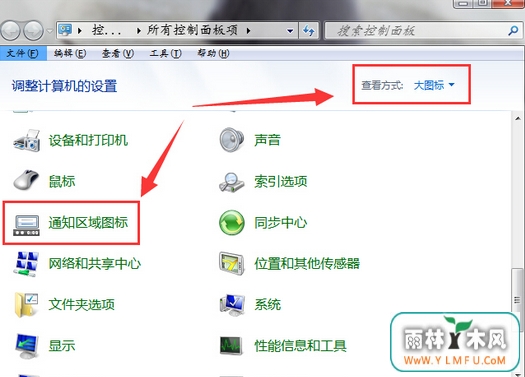Open the 性能信息和工具 link
Viewport: 525px width, 377px height.
300,346
